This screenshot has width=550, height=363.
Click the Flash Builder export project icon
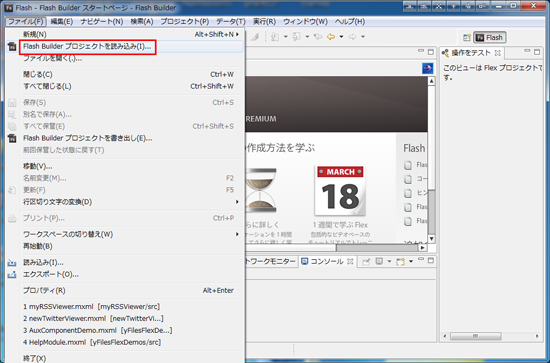click(x=12, y=138)
